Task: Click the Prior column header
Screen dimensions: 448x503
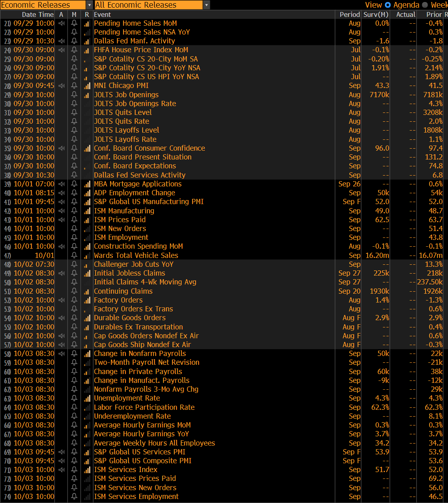Action: (x=434, y=14)
